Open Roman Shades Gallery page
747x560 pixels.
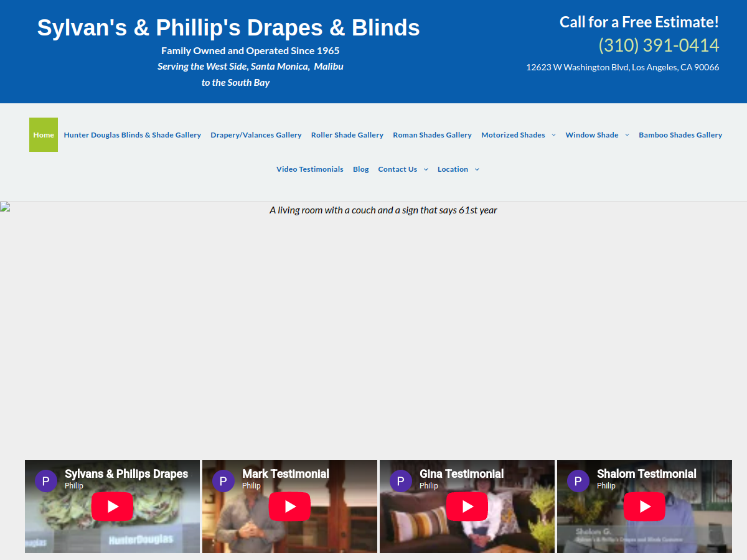[x=432, y=135]
